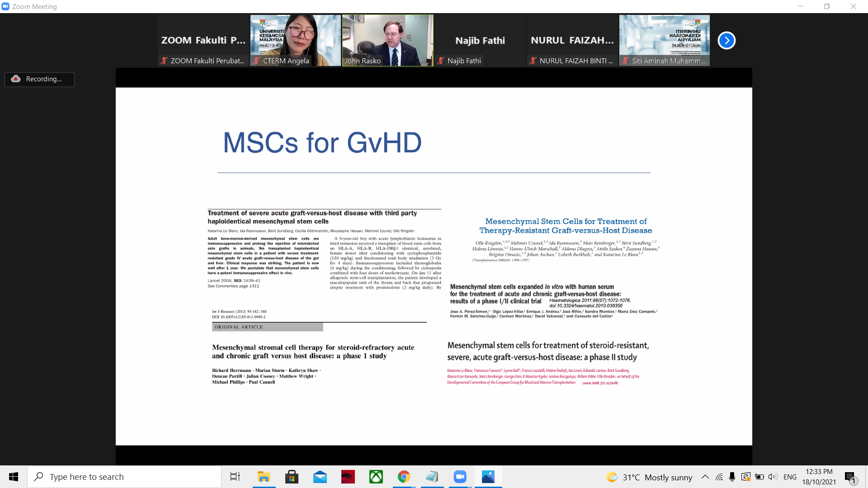Click the red Recording indicator icon

(x=16, y=79)
